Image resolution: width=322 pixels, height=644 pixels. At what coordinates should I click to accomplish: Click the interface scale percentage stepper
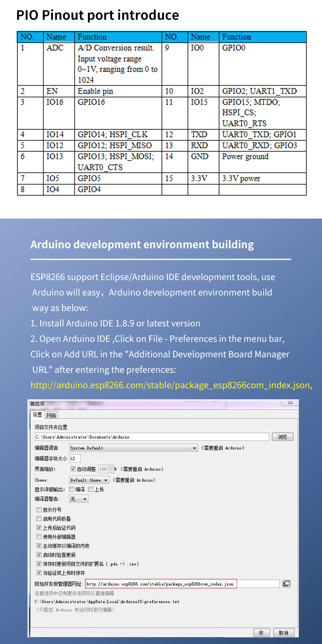[111, 469]
